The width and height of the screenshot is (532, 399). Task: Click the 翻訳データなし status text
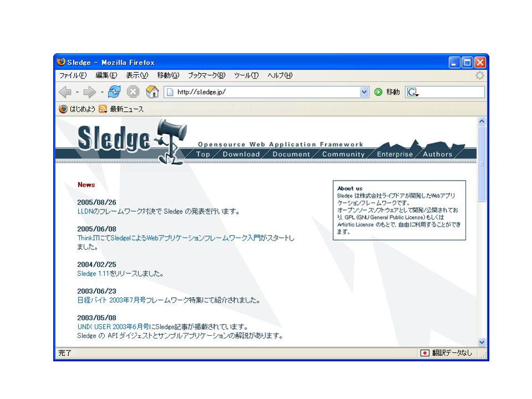click(x=452, y=353)
